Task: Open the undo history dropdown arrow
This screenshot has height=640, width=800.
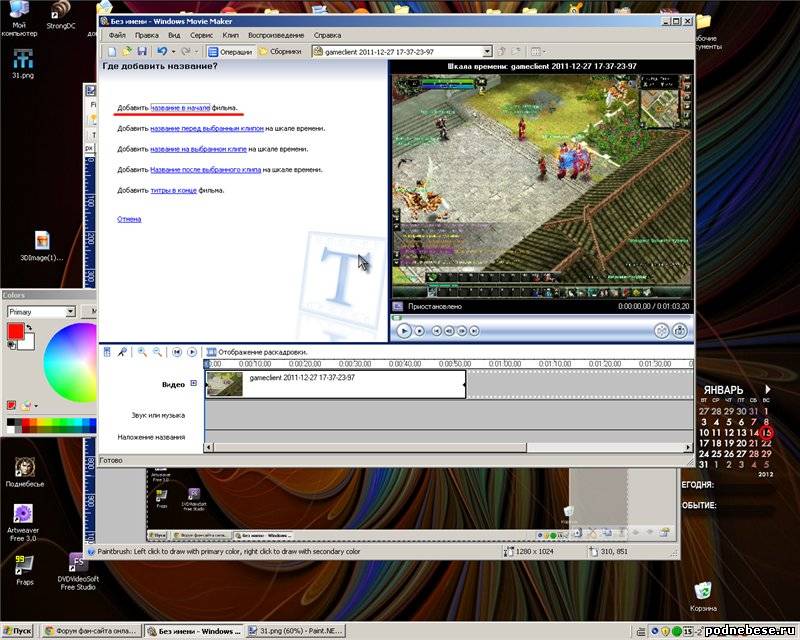Action: coord(173,52)
